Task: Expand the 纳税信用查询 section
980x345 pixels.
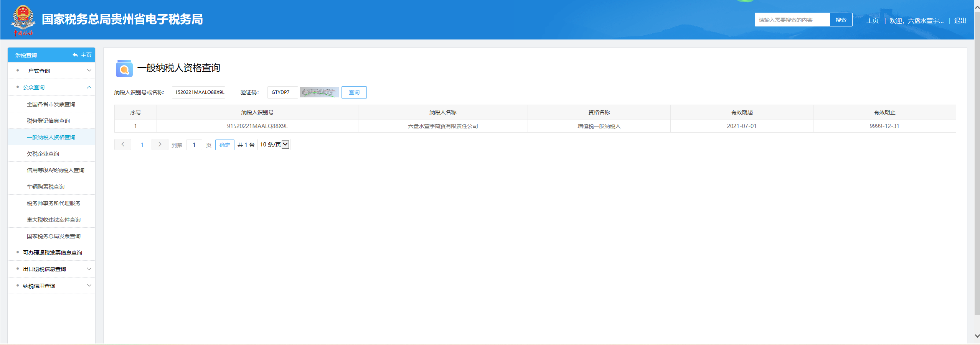Action: pyautogui.click(x=89, y=286)
